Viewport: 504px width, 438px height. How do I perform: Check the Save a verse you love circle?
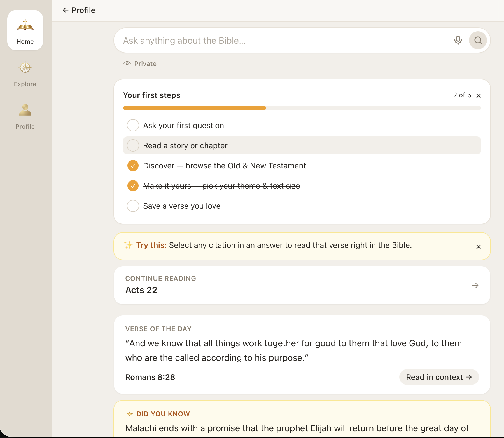(133, 206)
